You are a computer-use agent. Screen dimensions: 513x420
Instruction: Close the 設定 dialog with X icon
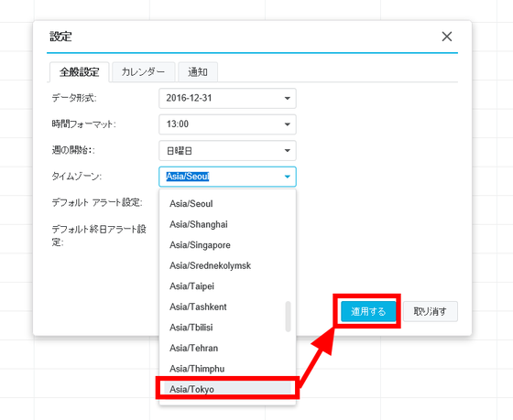(447, 37)
